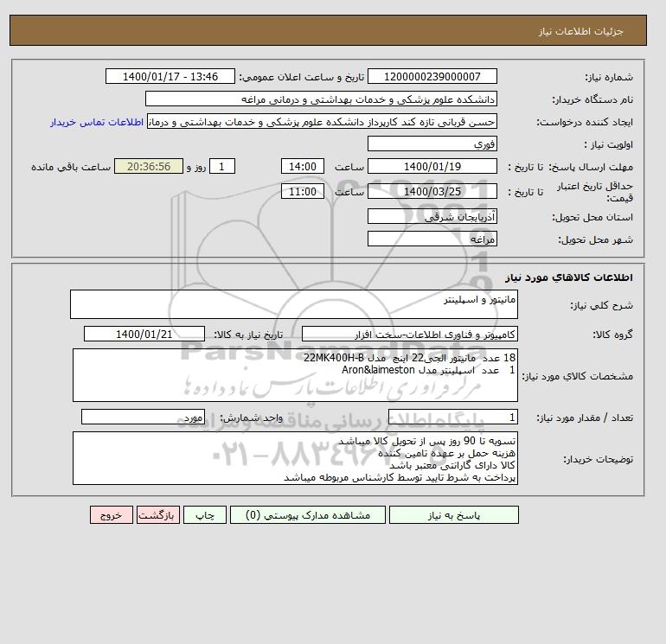The height and width of the screenshot is (644, 666).
Task: Click label 'مهلت ارسال پاسخ:'
Action: (591, 167)
